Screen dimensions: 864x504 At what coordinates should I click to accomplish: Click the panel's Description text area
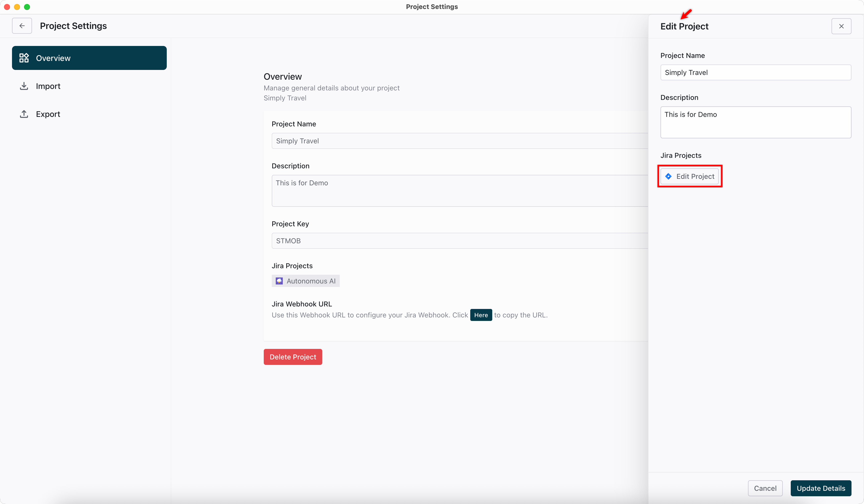755,122
